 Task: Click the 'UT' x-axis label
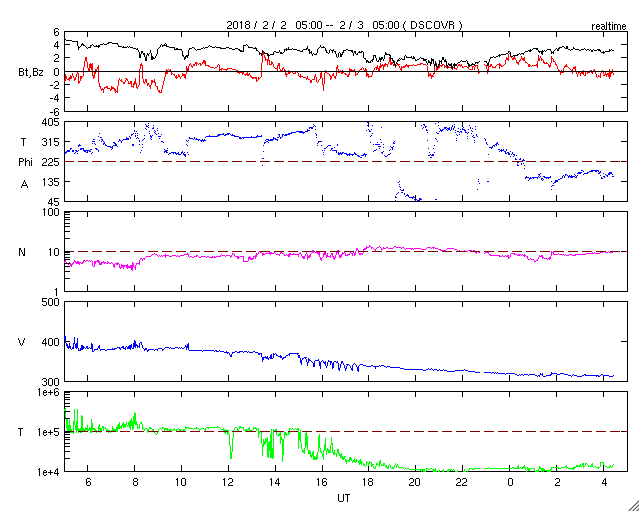(x=344, y=498)
